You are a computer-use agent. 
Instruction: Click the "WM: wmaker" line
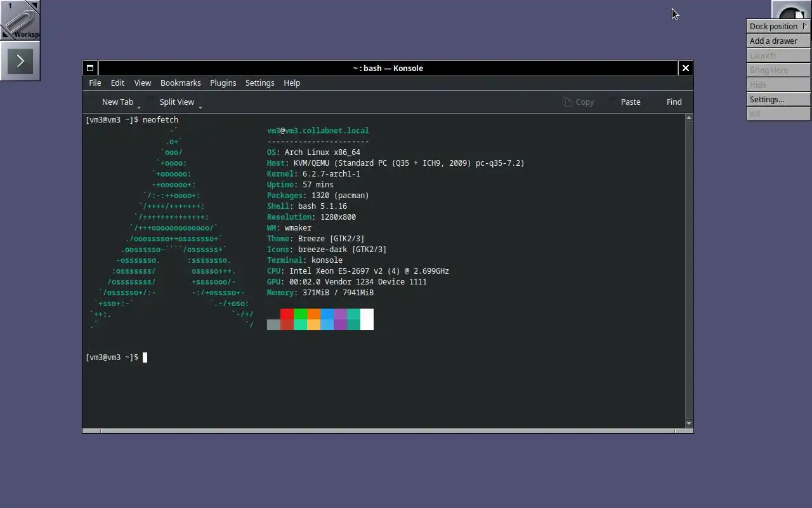click(289, 228)
